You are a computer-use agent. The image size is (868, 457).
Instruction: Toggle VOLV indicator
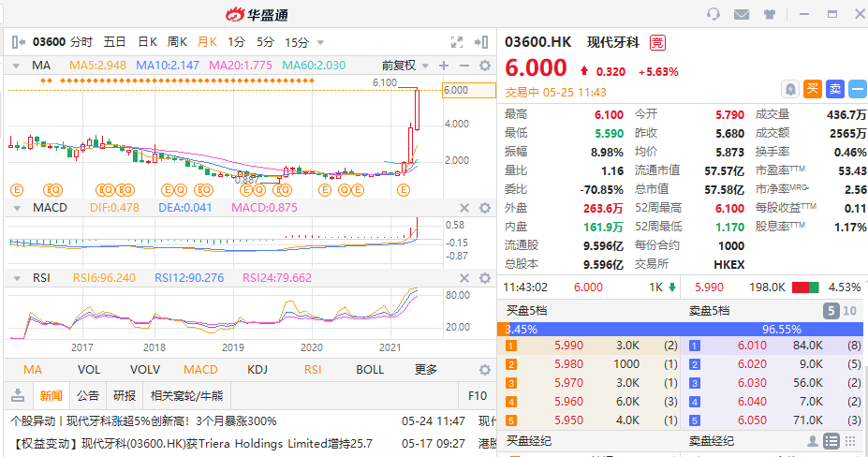coord(145,370)
